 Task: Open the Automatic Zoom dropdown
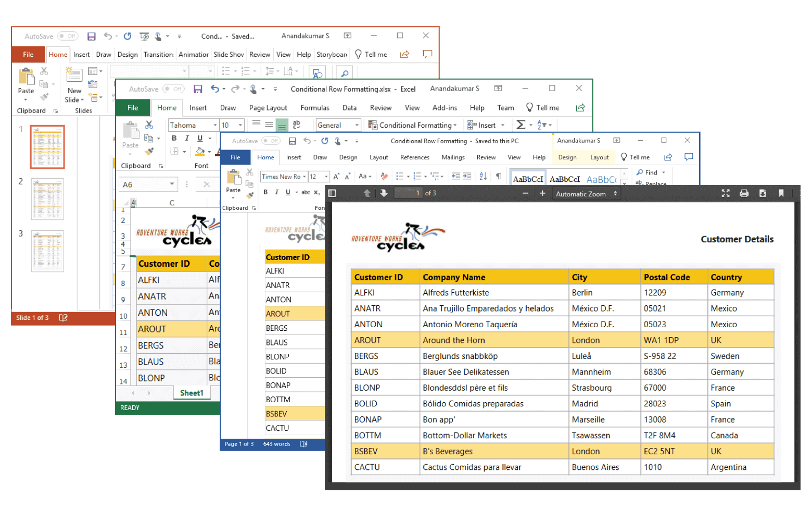pyautogui.click(x=586, y=194)
